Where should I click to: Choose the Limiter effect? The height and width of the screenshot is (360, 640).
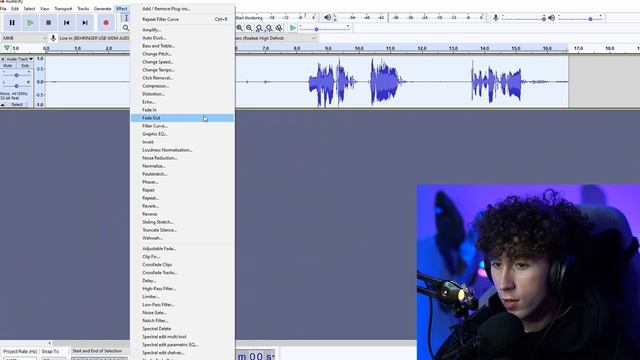[182, 297]
